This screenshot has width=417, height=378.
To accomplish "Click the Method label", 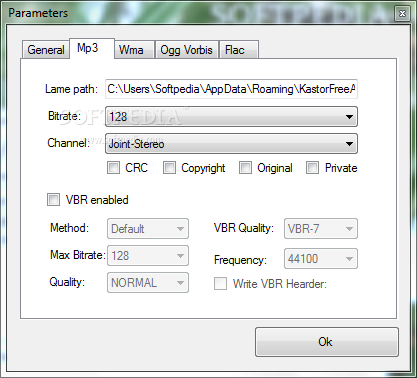I will (69, 228).
